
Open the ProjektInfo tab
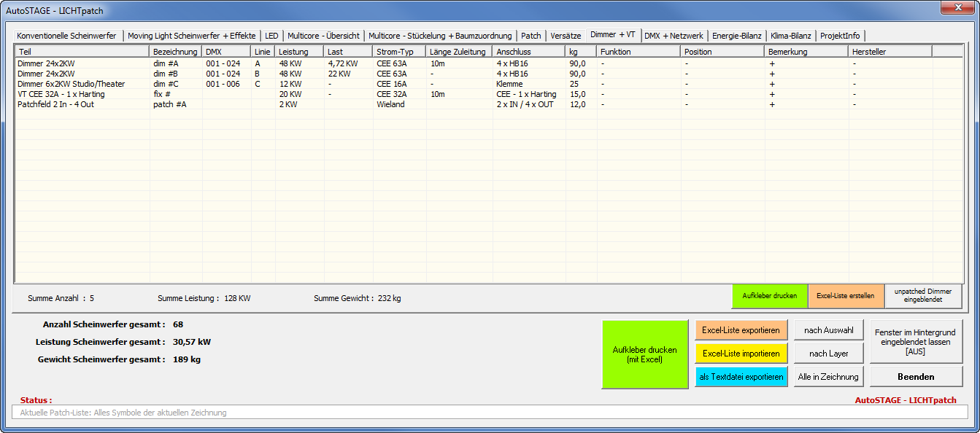coord(840,36)
